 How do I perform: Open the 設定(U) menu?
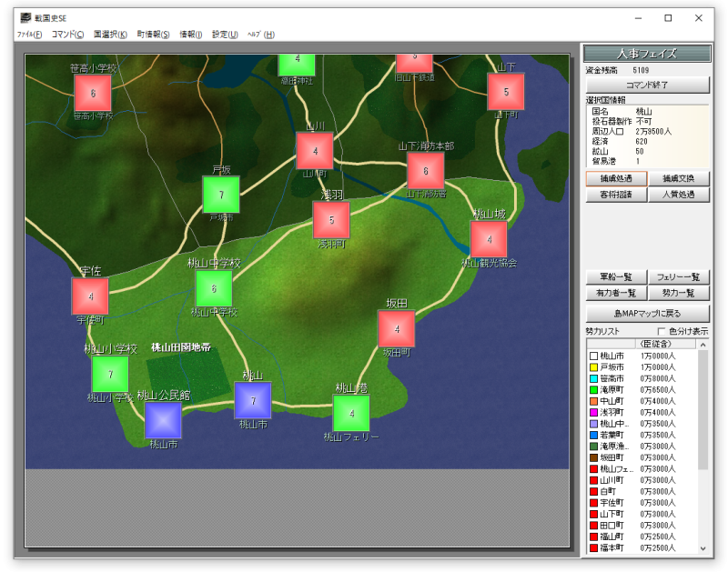coord(225,35)
